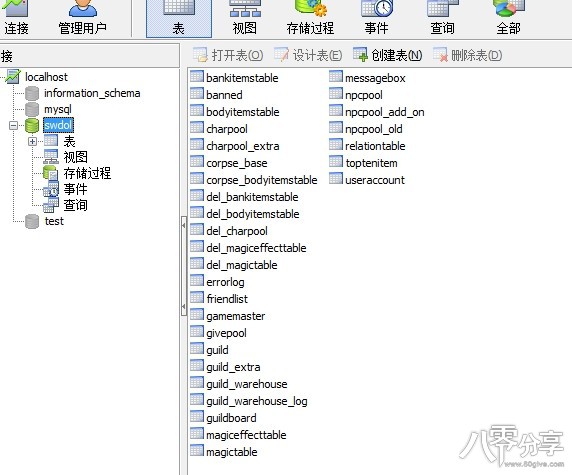Screen dimensions: 572x475
Task: Click the errorlog table icon
Action: pyautogui.click(x=197, y=281)
